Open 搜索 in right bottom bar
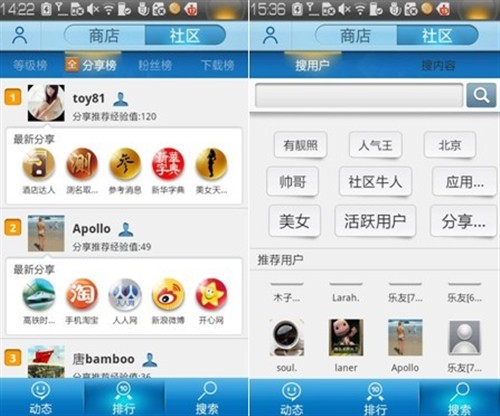 pyautogui.click(x=459, y=397)
